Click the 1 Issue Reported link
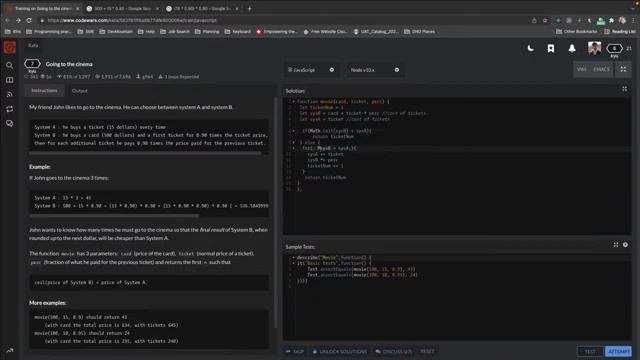 pyautogui.click(x=178, y=77)
